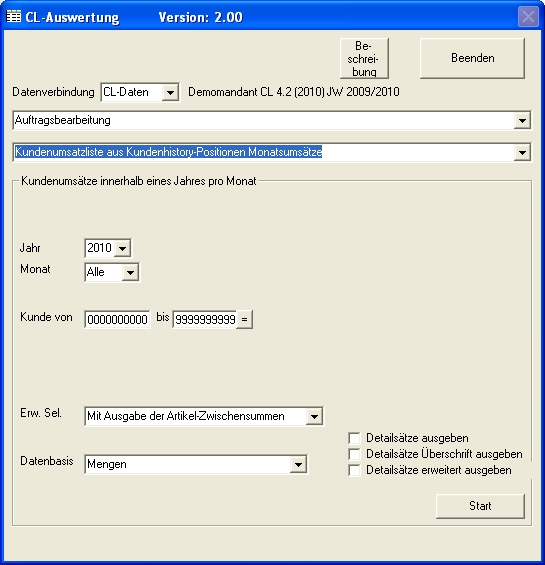The image size is (545, 565).
Task: Expand the Jahr 2010 dropdown arrow
Action: pos(123,248)
